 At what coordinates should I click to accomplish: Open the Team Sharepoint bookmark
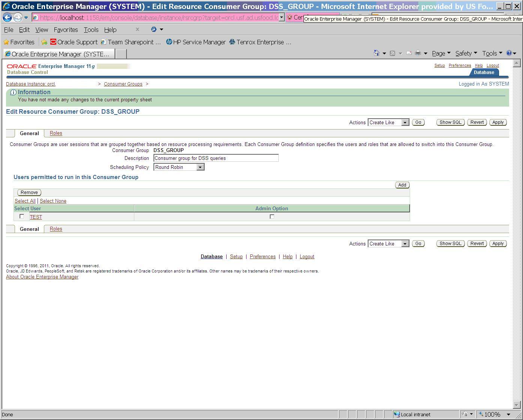(x=130, y=42)
